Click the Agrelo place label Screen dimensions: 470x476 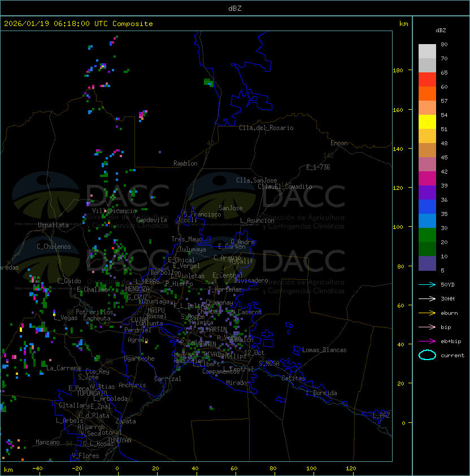(138, 340)
